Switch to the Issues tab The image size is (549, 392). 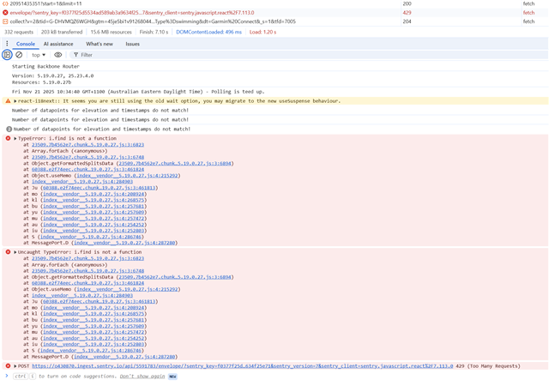(x=133, y=43)
